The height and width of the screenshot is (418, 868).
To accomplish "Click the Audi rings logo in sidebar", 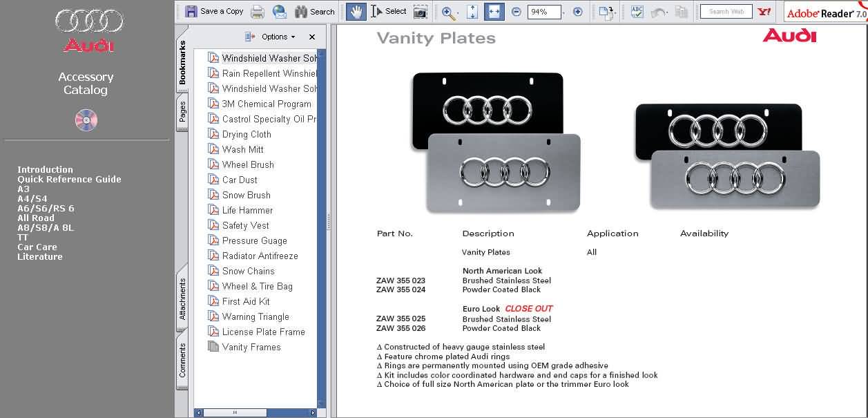I will (89, 21).
